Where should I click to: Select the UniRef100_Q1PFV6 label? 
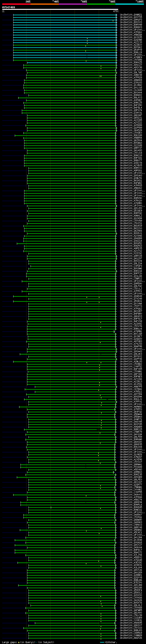click(131, 359)
